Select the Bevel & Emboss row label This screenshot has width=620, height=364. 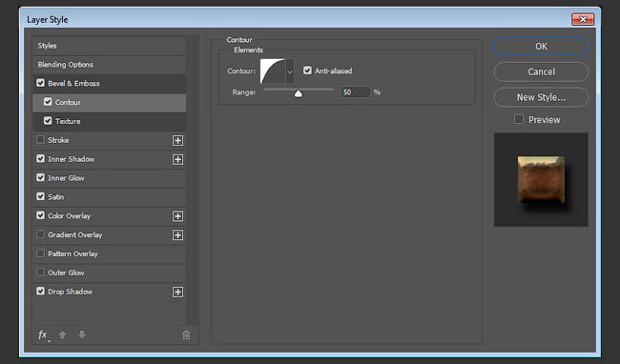(x=73, y=83)
